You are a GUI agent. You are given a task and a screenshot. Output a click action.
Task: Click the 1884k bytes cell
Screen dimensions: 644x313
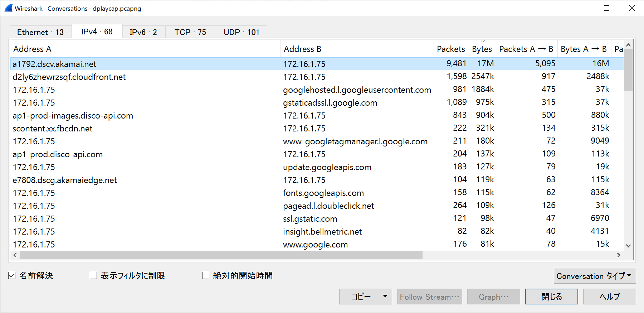pos(483,89)
